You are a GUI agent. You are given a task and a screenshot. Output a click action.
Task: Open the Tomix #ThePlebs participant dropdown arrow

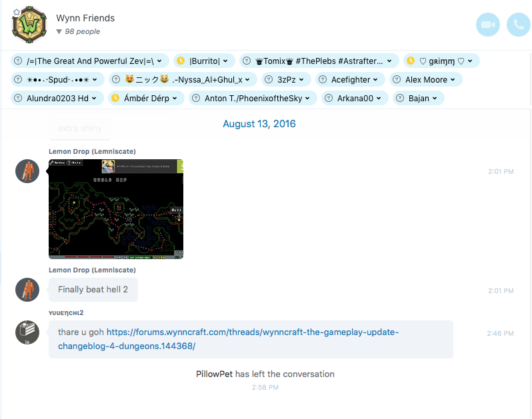[x=389, y=61]
